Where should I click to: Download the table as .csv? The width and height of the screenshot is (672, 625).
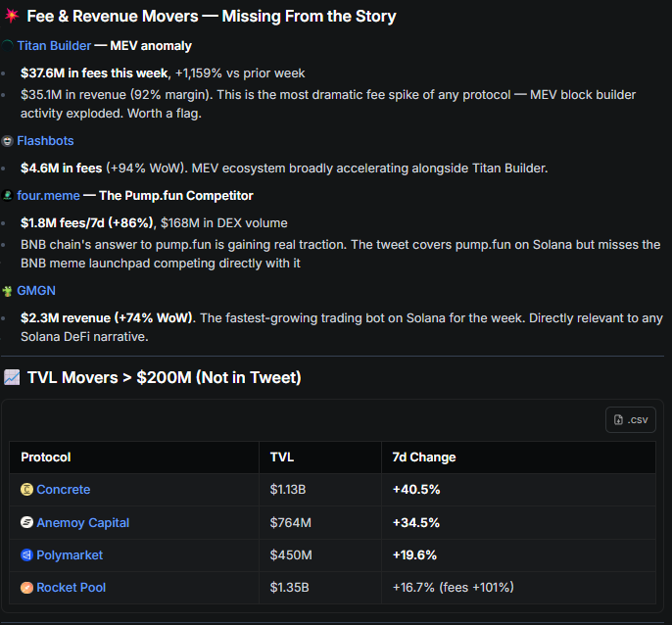point(631,419)
